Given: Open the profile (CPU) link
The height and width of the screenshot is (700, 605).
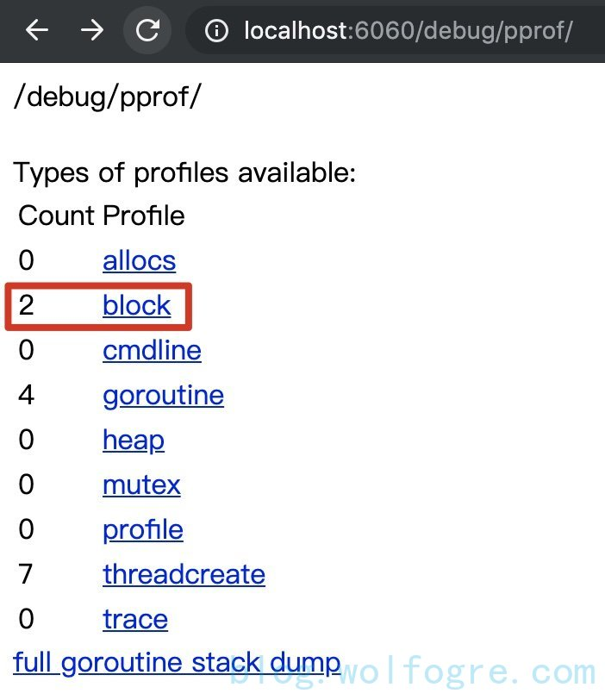Looking at the screenshot, I should 142,529.
